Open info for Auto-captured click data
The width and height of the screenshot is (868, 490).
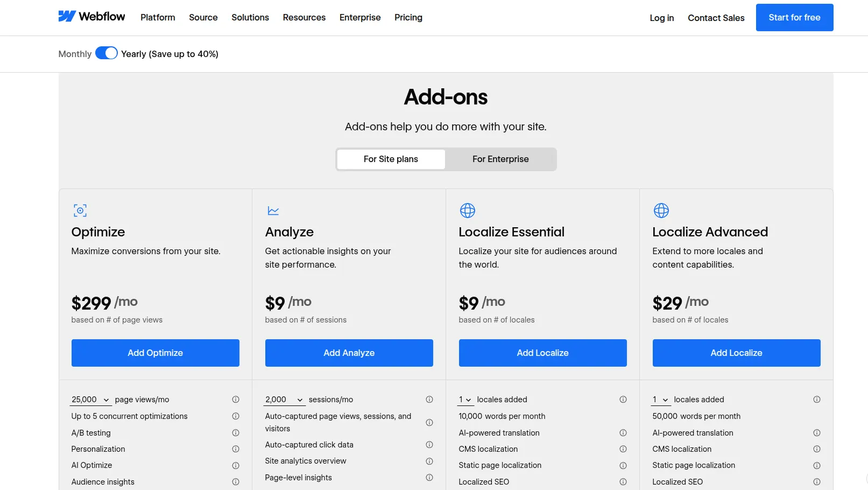tap(429, 445)
